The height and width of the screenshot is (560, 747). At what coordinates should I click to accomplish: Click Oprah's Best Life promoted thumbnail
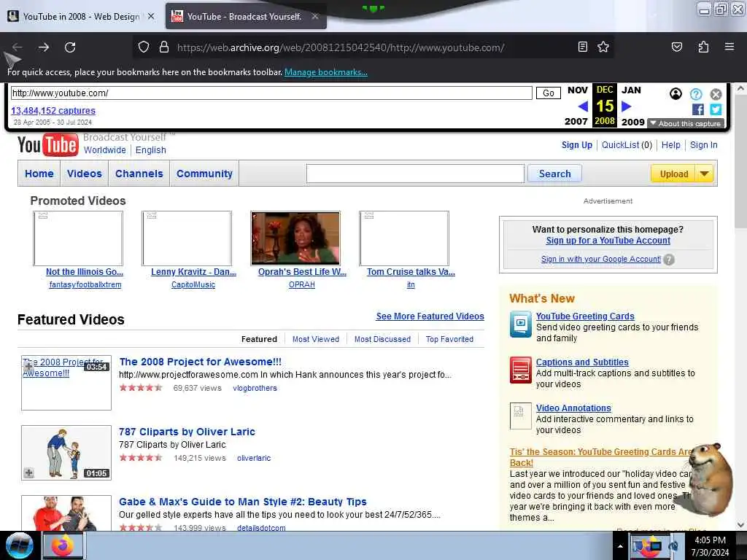[x=295, y=238]
